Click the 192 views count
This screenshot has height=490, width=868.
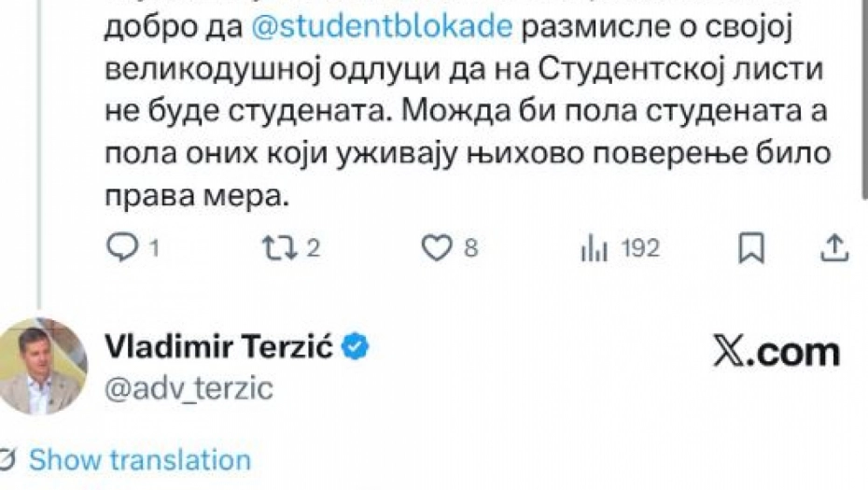pos(640,248)
